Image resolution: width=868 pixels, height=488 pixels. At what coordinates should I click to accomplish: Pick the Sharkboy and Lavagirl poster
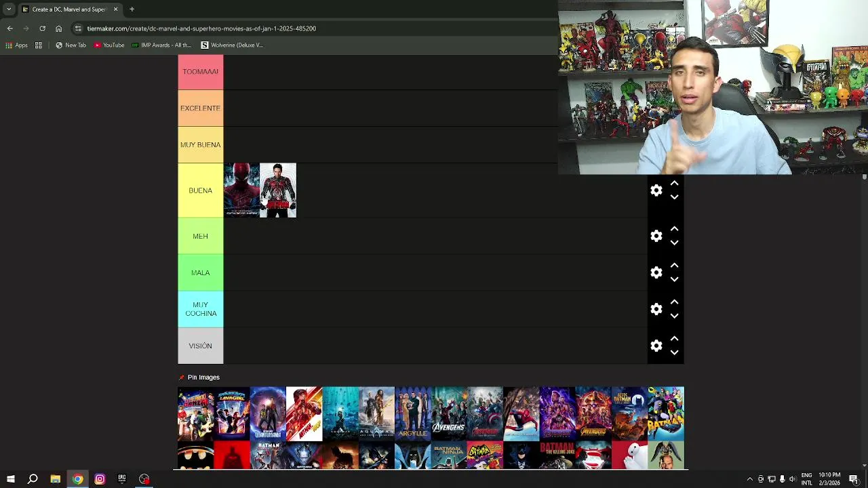(232, 413)
